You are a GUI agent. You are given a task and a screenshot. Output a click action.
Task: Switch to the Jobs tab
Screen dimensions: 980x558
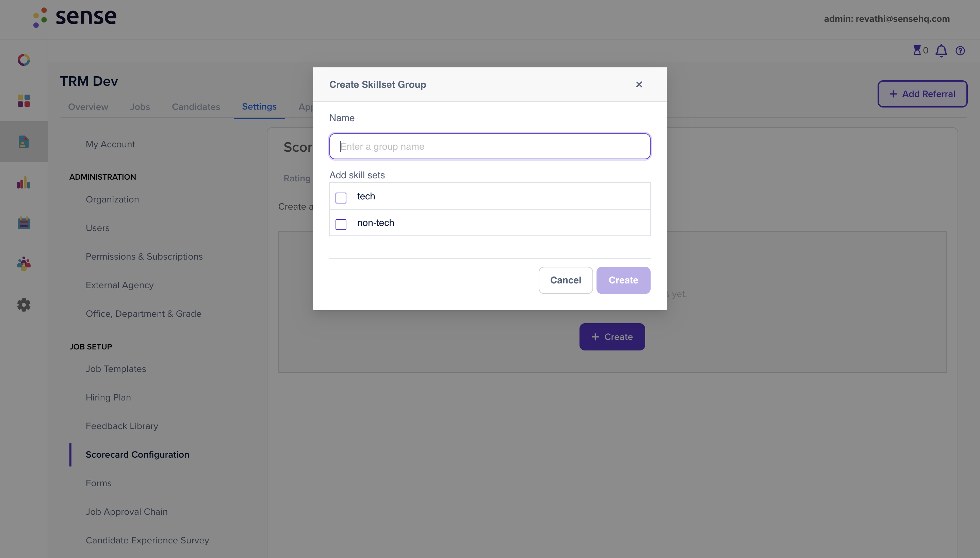click(140, 107)
